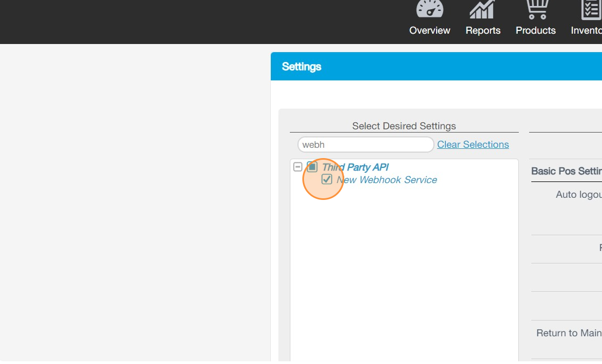Open the Reports chart icon
This screenshot has height=364, width=602.
point(482,9)
